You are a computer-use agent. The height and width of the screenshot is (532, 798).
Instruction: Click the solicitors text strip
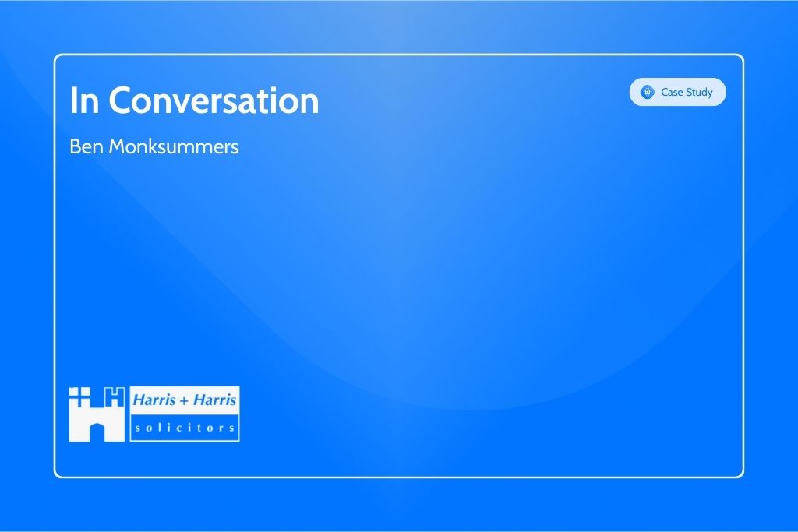185,428
